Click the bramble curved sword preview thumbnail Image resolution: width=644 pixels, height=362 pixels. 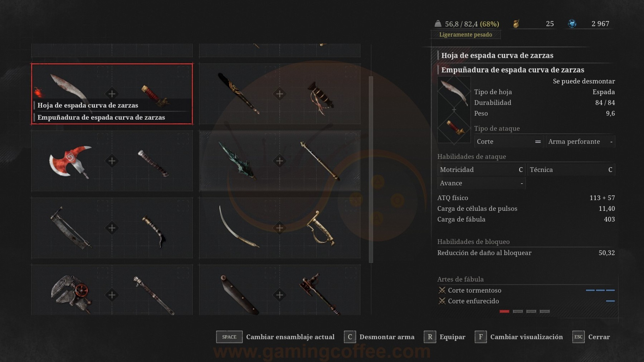pos(454,110)
